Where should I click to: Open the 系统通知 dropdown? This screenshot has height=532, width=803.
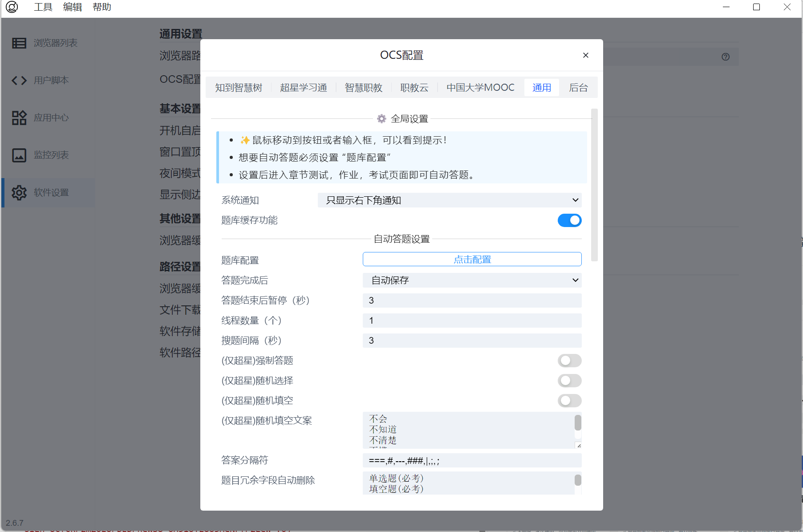pyautogui.click(x=450, y=200)
